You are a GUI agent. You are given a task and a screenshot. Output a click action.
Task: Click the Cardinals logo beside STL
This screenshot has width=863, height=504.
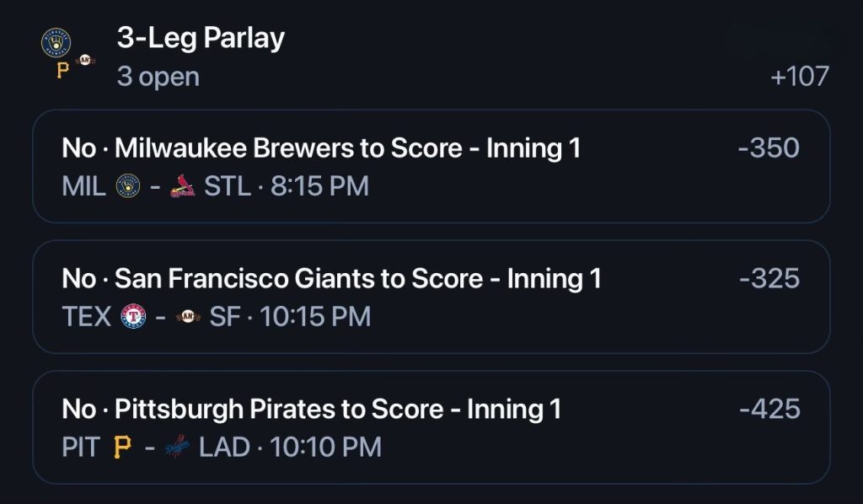182,186
